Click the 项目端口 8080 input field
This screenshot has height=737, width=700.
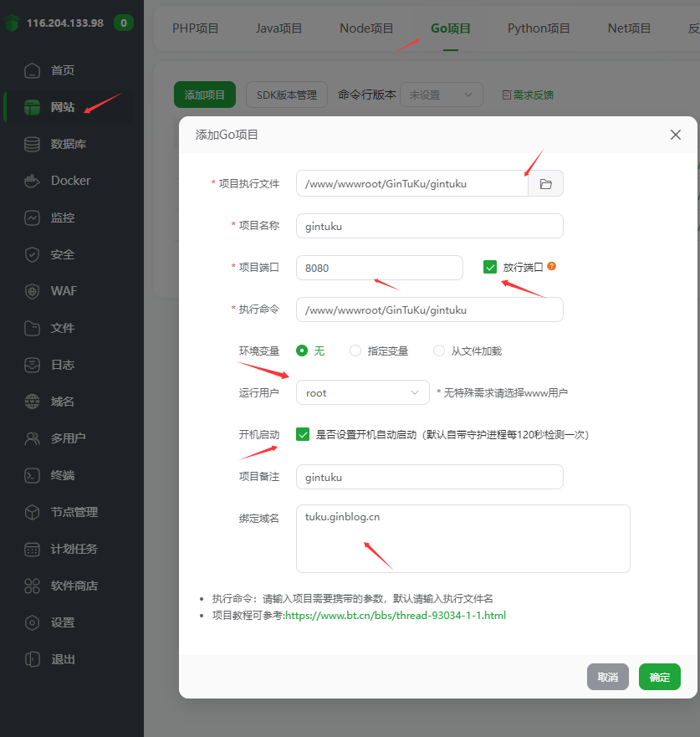click(380, 268)
